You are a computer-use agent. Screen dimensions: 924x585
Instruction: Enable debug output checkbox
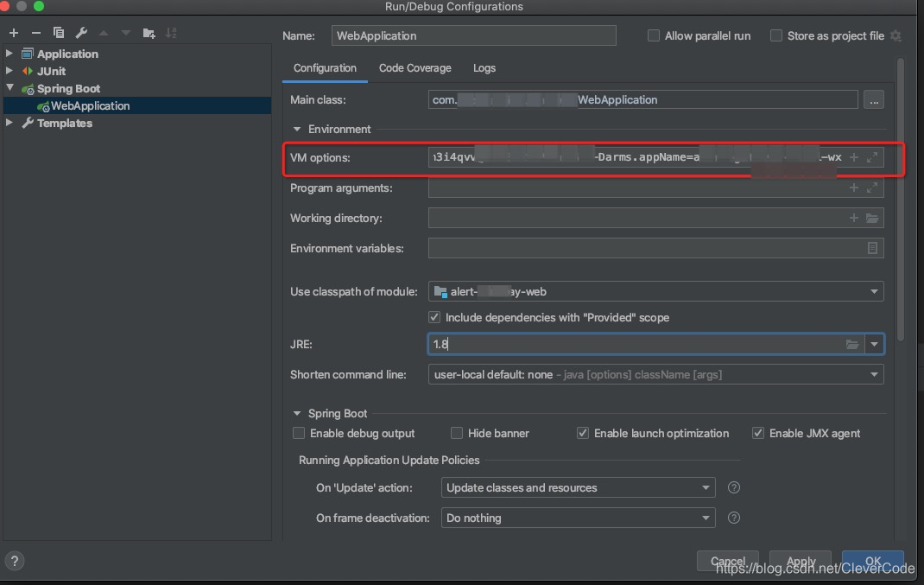tap(299, 433)
